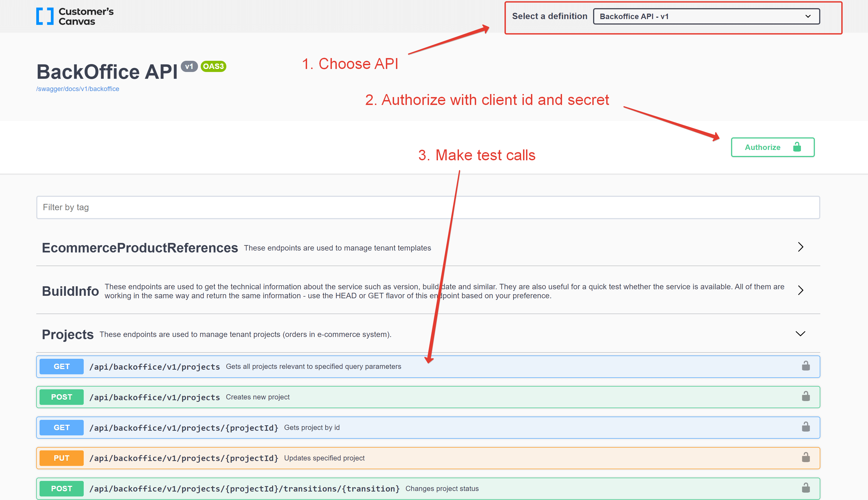
Task: Click the BackOffice API title
Action: click(107, 72)
